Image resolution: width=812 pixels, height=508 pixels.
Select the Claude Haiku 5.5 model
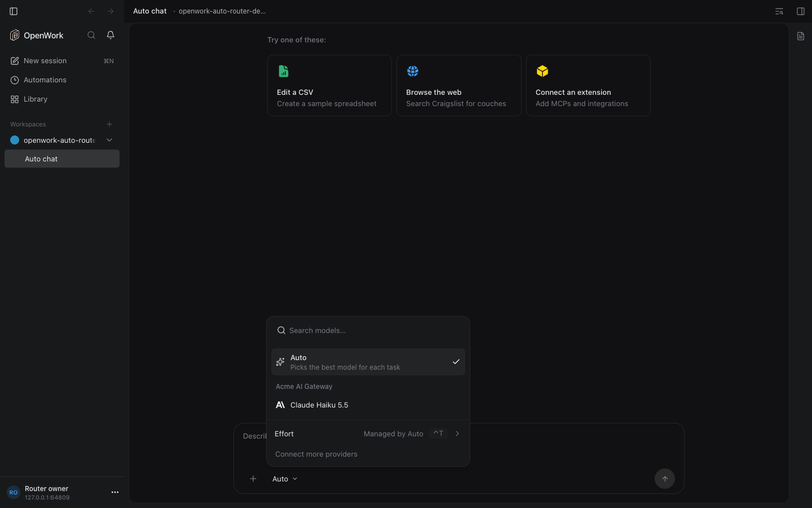368,405
